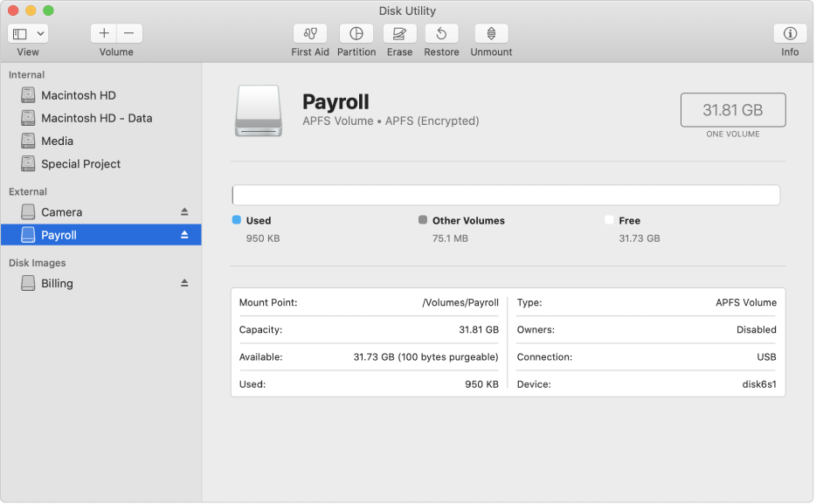Image resolution: width=816 pixels, height=504 pixels.
Task: Click the USB connection value
Action: [x=766, y=357]
